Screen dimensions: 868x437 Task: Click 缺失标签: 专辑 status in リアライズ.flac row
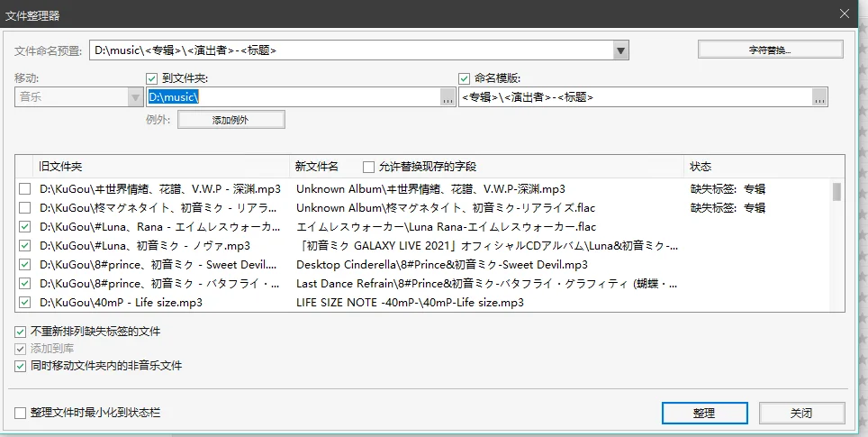coord(728,208)
